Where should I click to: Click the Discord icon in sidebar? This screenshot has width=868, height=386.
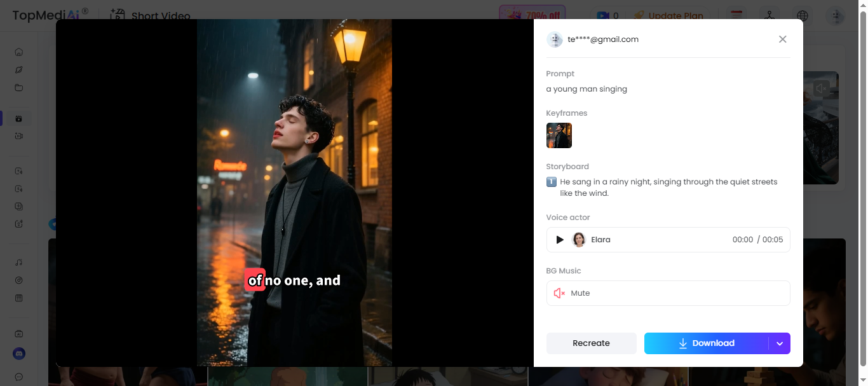click(x=19, y=354)
